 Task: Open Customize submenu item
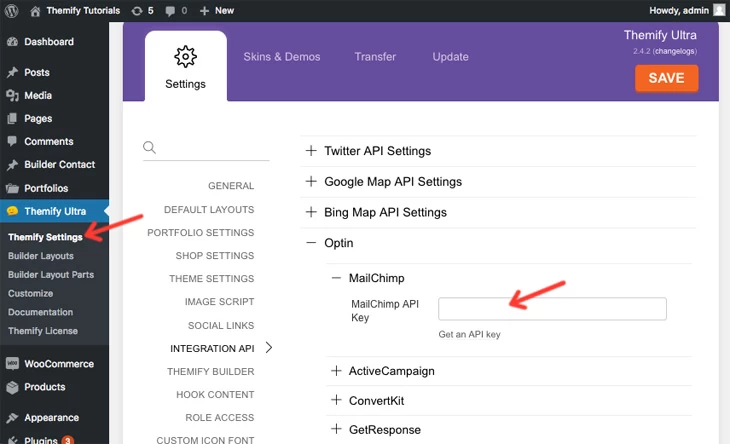click(30, 293)
